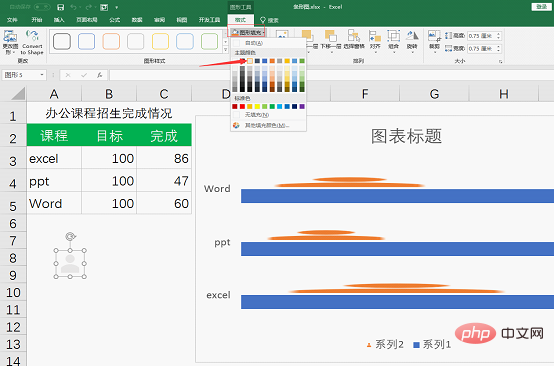
Task: Click the Select All corner triangle
Action: click(18, 94)
